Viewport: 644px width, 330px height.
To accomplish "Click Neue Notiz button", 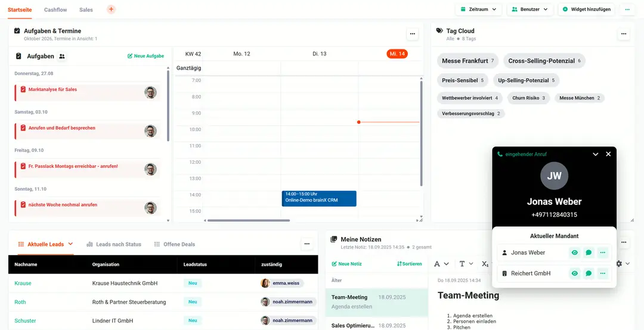I will 346,264.
